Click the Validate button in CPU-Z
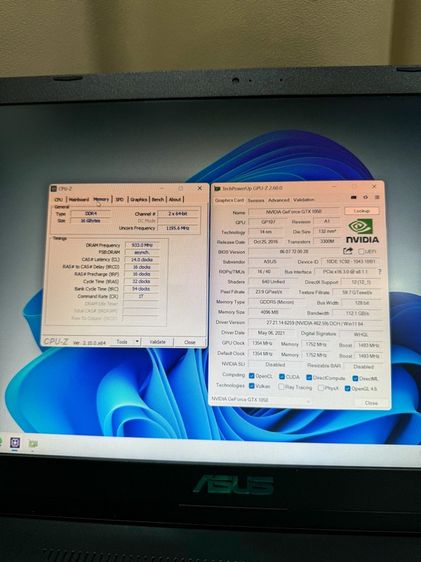Screen dimensions: 421x562 point(157,342)
